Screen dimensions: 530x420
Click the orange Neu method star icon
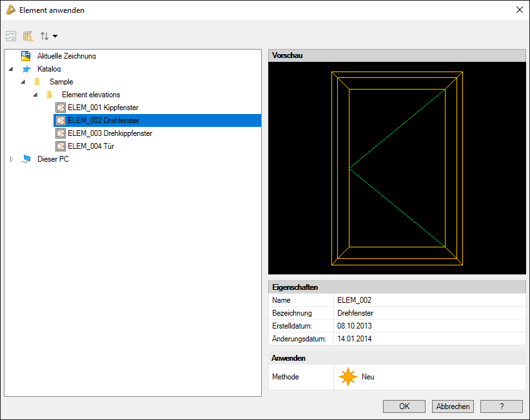(348, 377)
